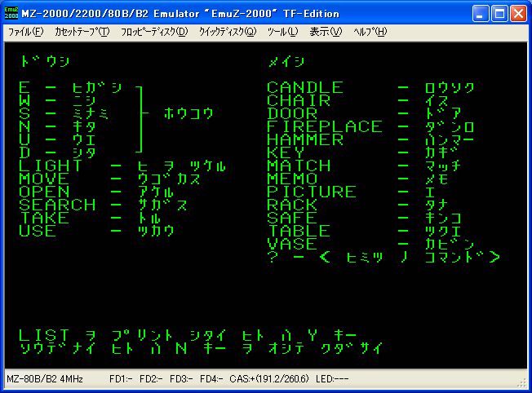Click the word RACK in the noun list
Viewport: 532px width, 393px height.
point(292,205)
